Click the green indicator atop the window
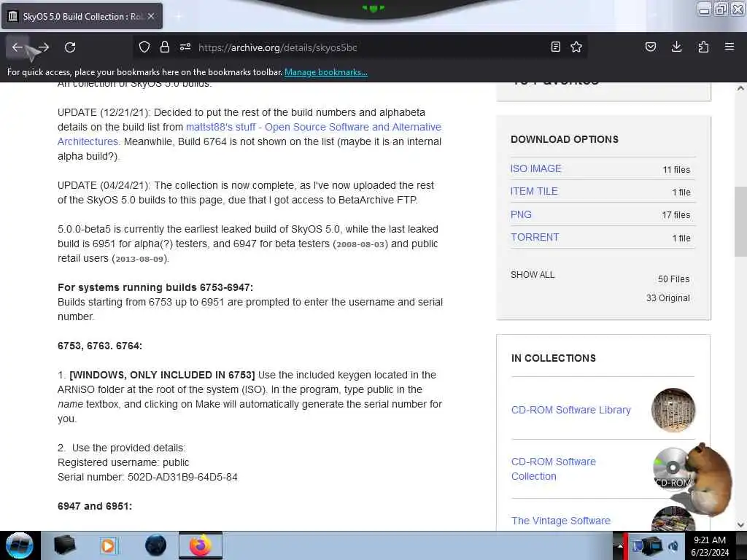 click(373, 8)
